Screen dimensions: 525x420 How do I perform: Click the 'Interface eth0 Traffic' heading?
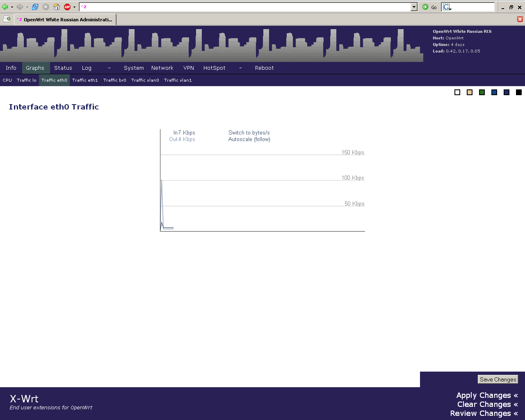[x=54, y=107]
